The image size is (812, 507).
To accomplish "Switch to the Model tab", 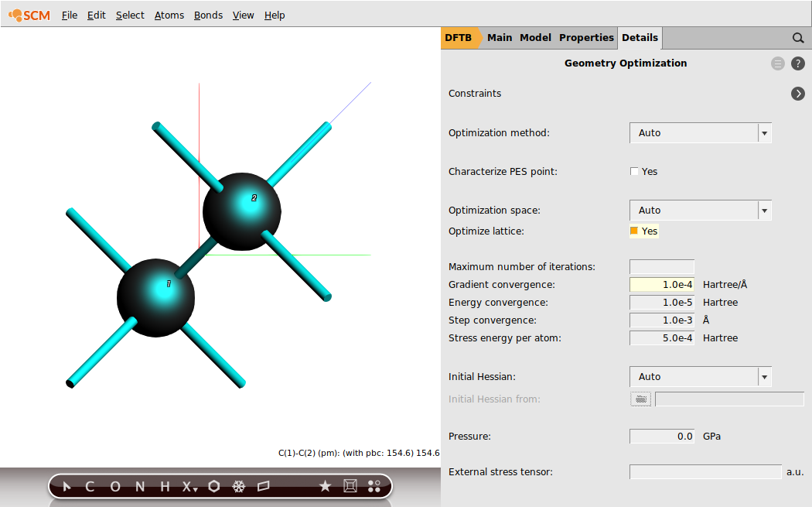I will coord(535,38).
